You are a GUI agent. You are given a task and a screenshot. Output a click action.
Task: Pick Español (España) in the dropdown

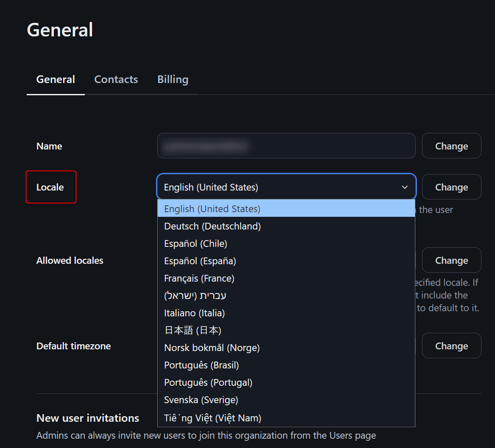pos(200,261)
